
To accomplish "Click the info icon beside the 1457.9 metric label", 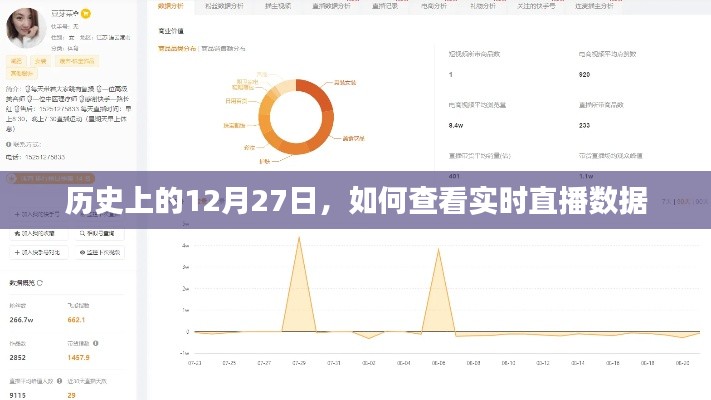I will pyautogui.click(x=96, y=343).
